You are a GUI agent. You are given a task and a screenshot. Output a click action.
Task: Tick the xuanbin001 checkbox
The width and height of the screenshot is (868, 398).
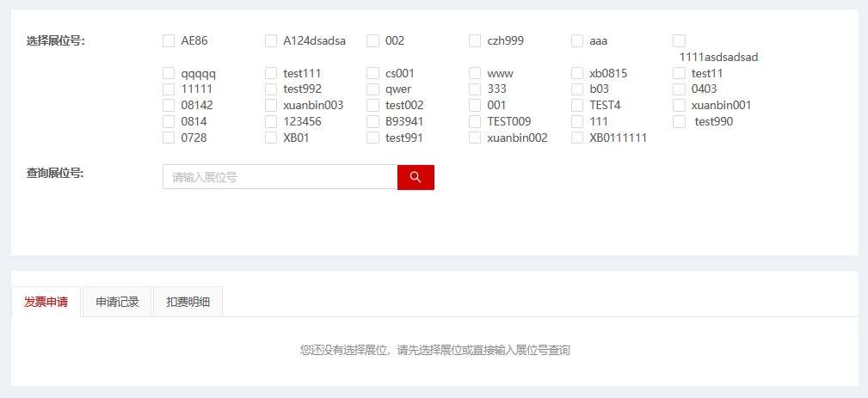(680, 106)
